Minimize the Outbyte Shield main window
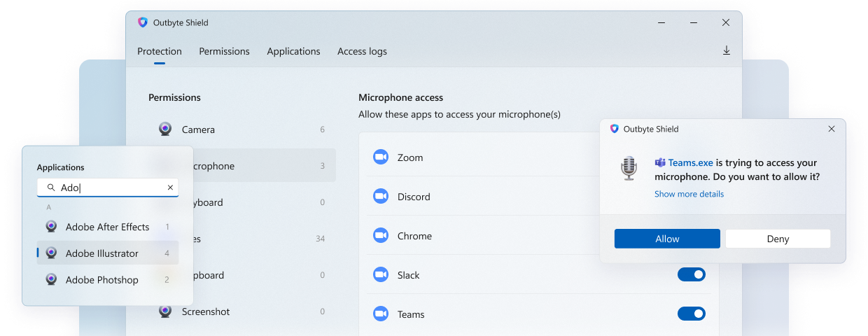The width and height of the screenshot is (868, 336). click(661, 22)
